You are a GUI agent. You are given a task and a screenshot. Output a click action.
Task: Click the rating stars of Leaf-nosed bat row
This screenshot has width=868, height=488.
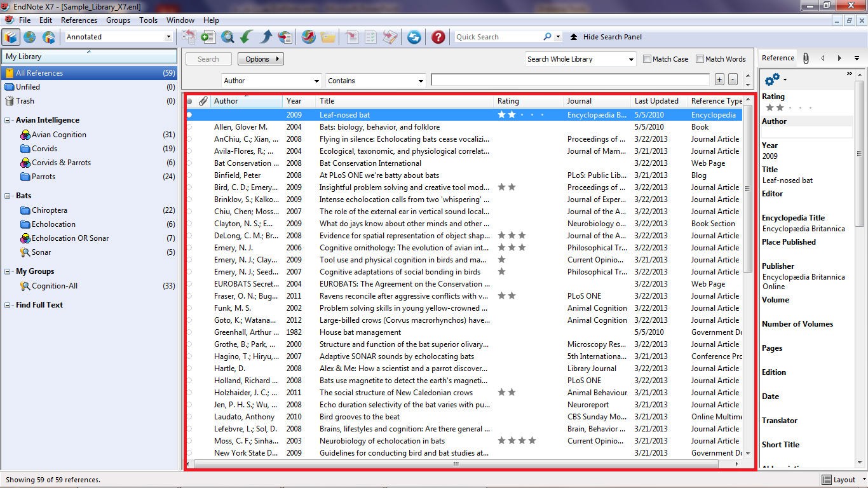[x=521, y=115]
